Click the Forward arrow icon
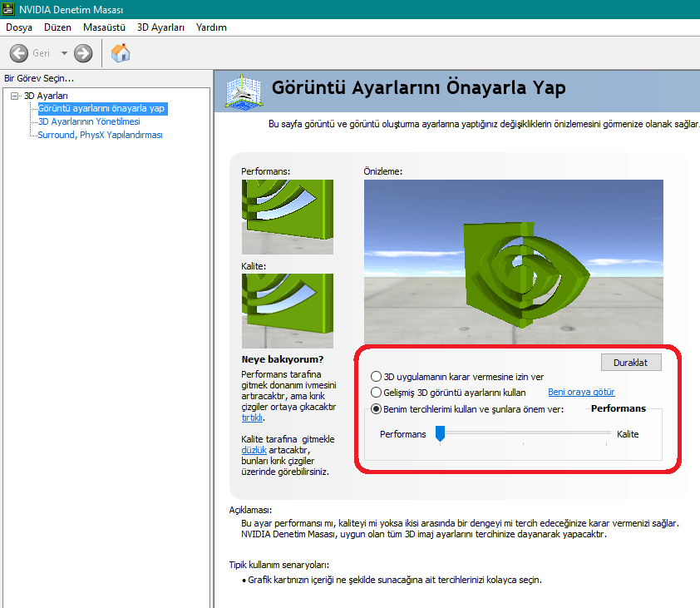The width and height of the screenshot is (700, 608). pyautogui.click(x=83, y=53)
